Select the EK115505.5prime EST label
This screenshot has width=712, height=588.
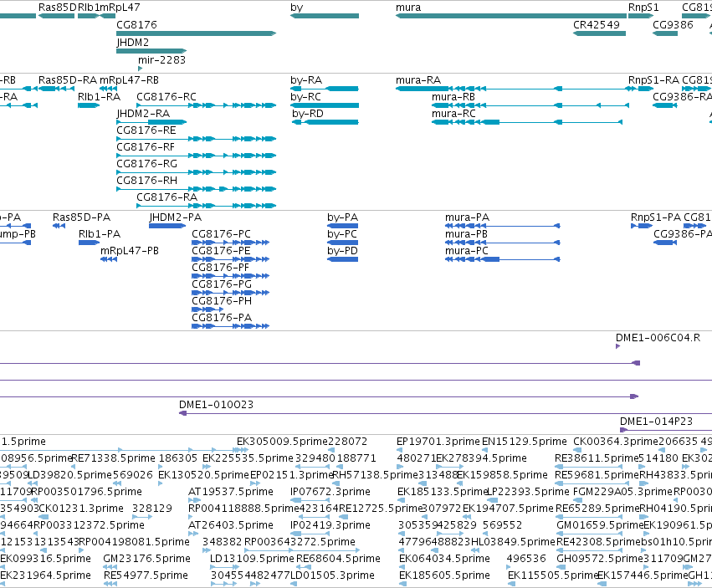[x=553, y=575]
